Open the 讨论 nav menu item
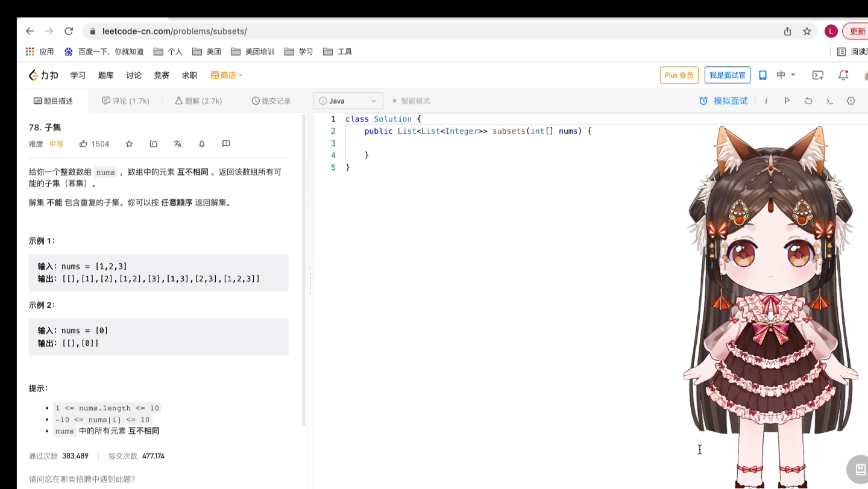 click(134, 75)
